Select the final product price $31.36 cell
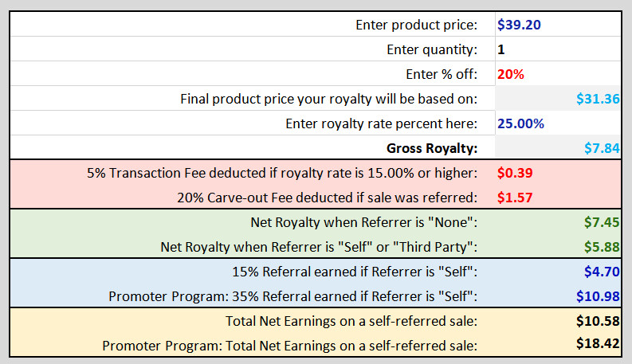The image size is (632, 364). 558,99
